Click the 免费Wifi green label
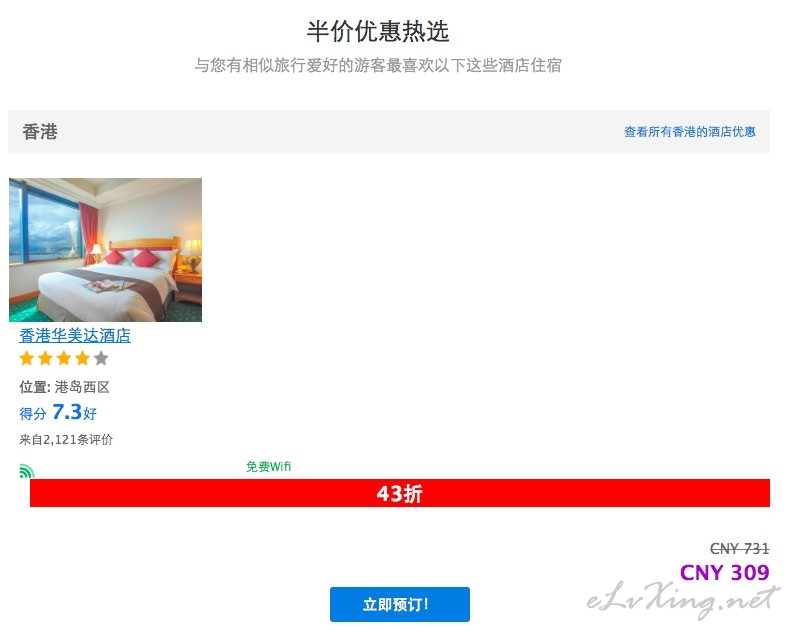Screen dimensions: 791x633 pyautogui.click(x=268, y=467)
